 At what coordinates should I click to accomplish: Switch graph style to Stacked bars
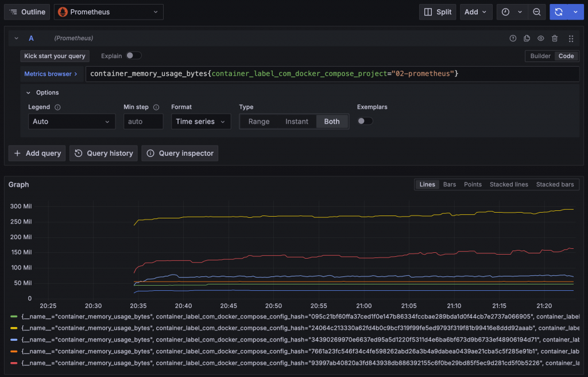coord(555,184)
